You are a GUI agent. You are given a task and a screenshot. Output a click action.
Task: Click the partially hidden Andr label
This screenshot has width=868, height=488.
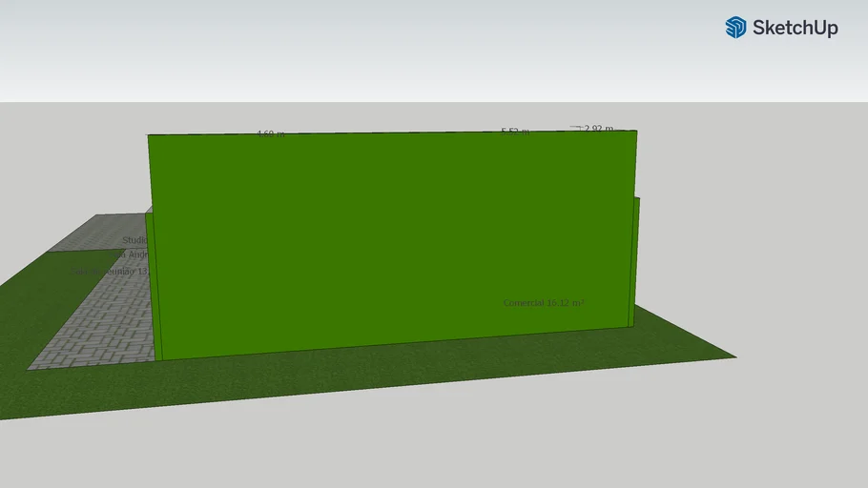[x=134, y=254]
